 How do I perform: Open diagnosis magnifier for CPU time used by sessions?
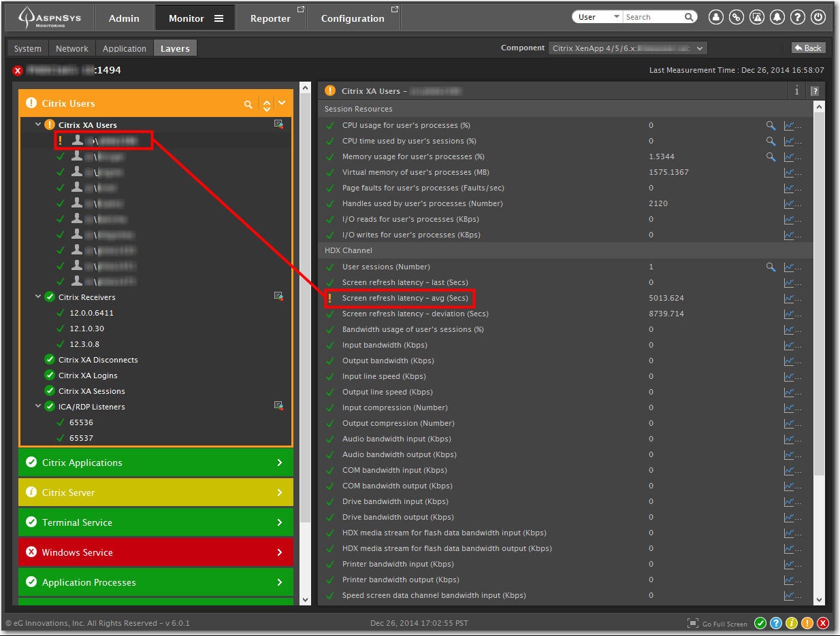tap(771, 141)
